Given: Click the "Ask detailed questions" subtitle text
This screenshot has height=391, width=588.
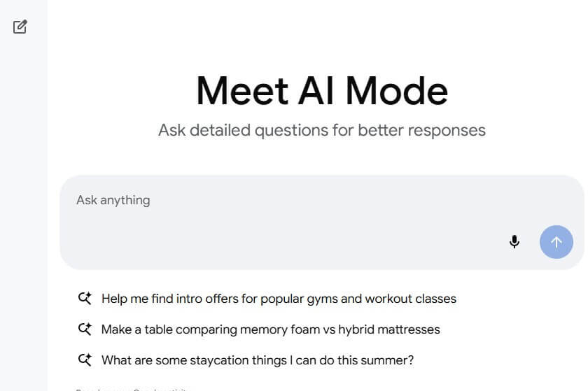Looking at the screenshot, I should pos(321,130).
